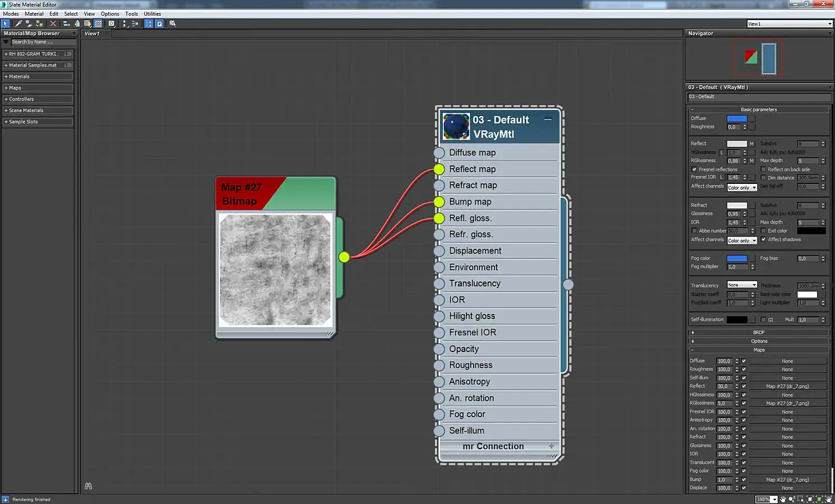Click Pan to Selected icon in status bar
Image resolution: width=835 pixels, height=504 pixels.
(828, 499)
